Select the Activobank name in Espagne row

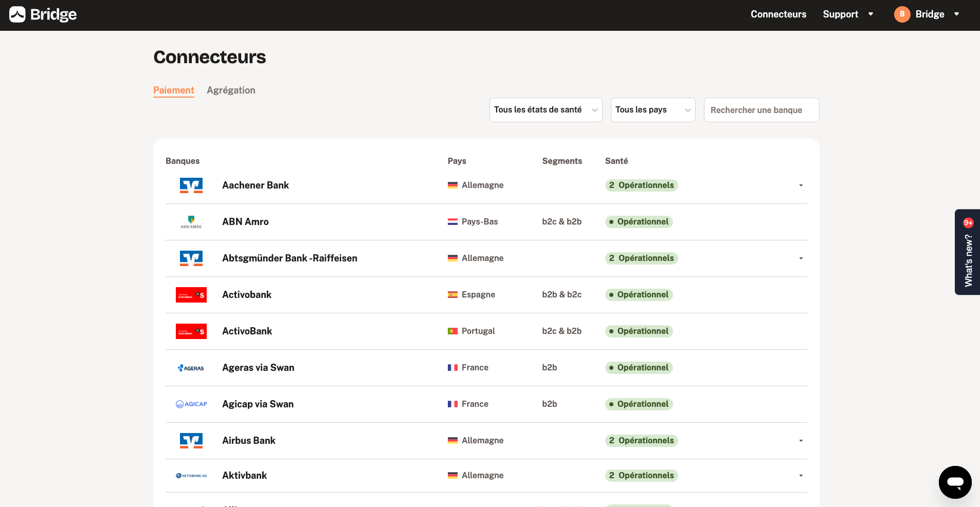[247, 295]
